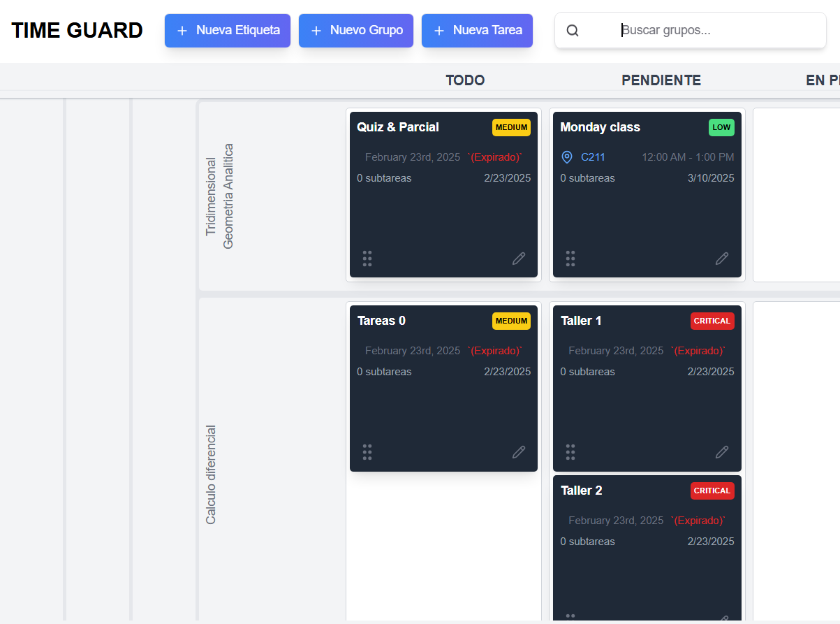The image size is (840, 624).
Task: Create a new group with Nuevo Grupo
Action: coord(356,31)
